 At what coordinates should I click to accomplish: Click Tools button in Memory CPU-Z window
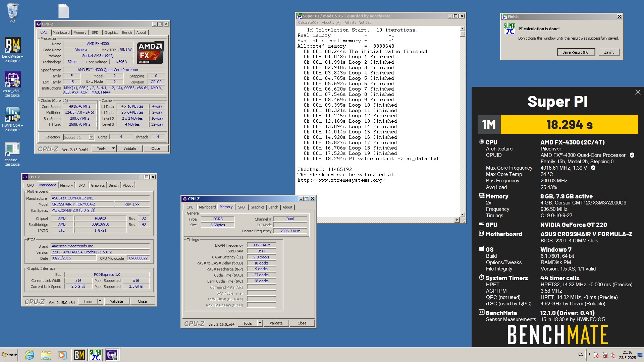248,323
